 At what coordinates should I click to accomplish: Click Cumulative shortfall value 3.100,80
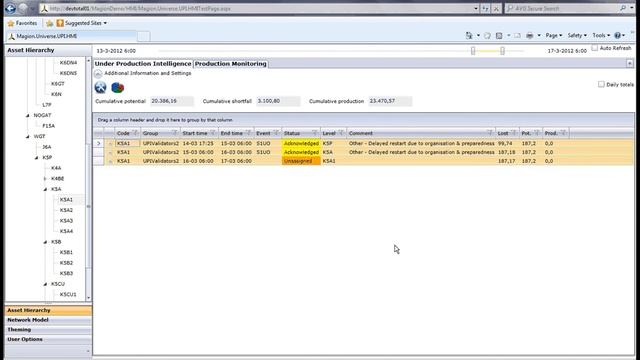point(278,101)
